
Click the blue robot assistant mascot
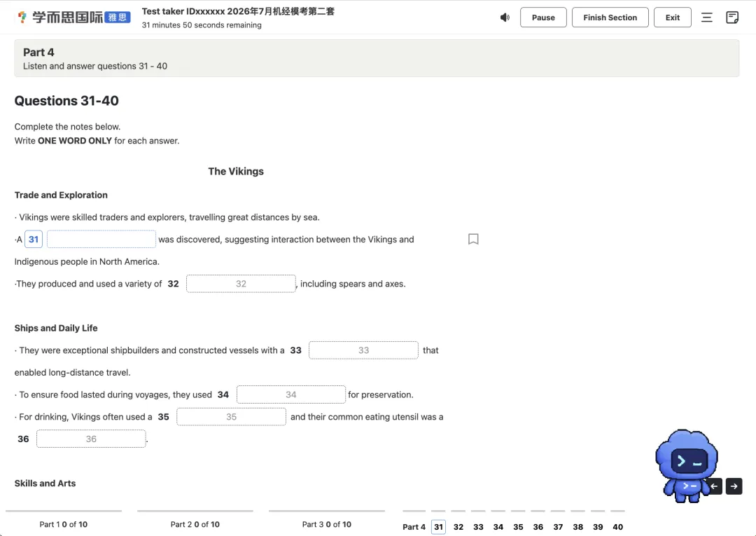click(x=685, y=465)
